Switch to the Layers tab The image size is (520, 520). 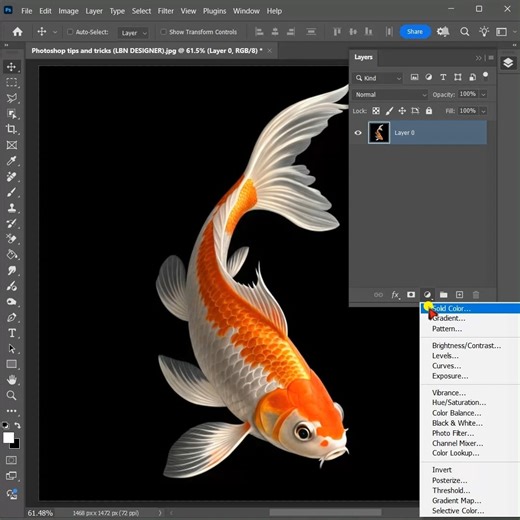click(x=363, y=57)
